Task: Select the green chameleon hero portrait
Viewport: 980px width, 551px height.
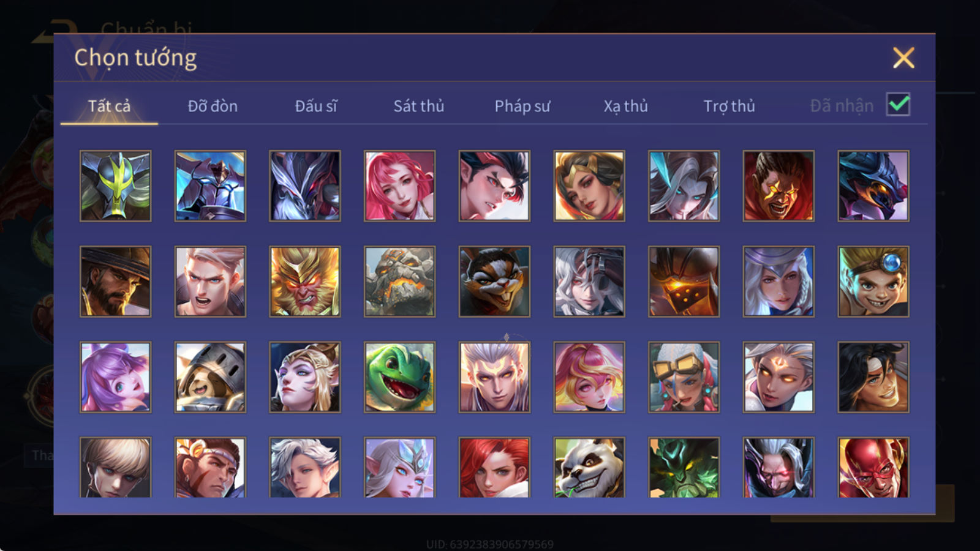Action: point(399,377)
